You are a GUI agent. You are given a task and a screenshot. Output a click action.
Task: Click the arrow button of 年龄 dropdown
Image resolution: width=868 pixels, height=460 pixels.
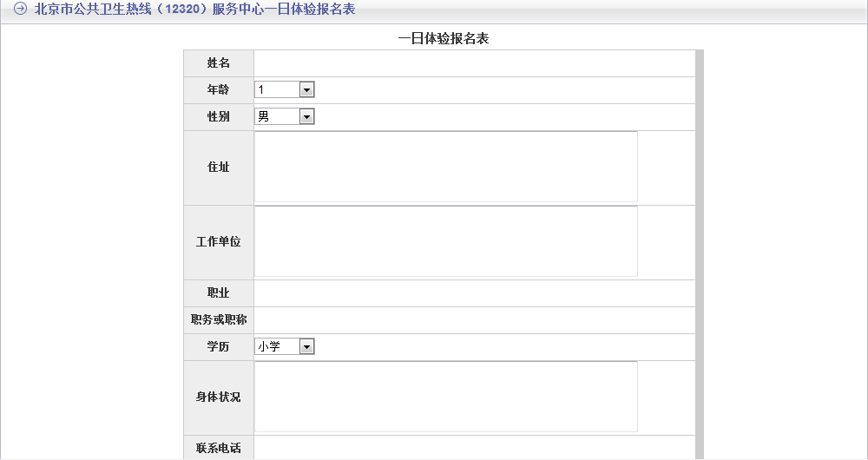point(306,89)
